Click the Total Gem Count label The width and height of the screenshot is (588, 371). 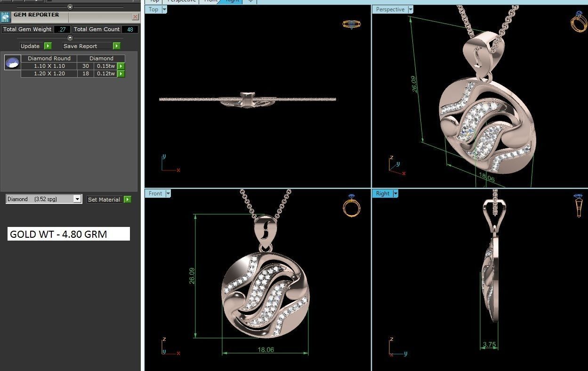coord(97,29)
